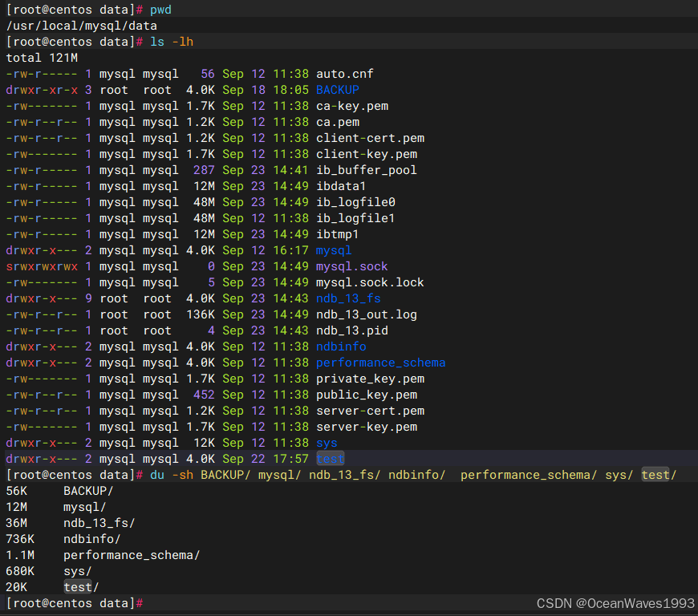Click the blue 'mysql' directory in listing
The image size is (698, 616).
pyautogui.click(x=334, y=250)
